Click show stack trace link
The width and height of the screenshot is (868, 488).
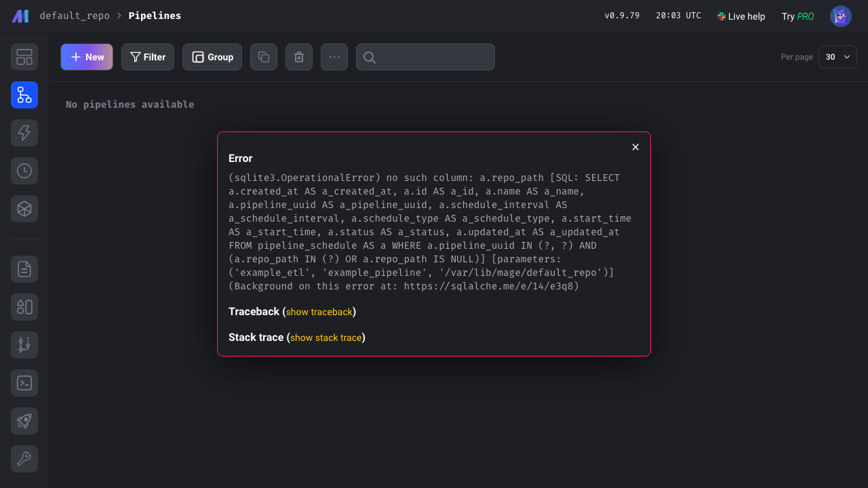[326, 338]
